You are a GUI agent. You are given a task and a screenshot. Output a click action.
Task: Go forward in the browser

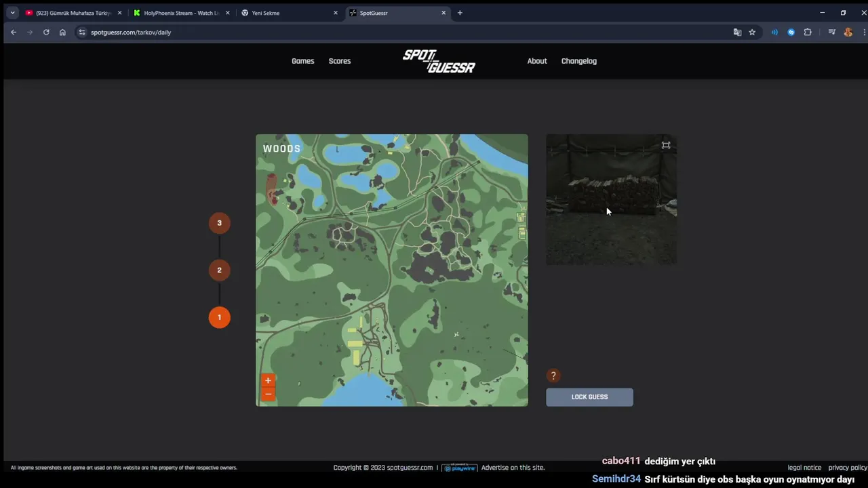click(30, 32)
